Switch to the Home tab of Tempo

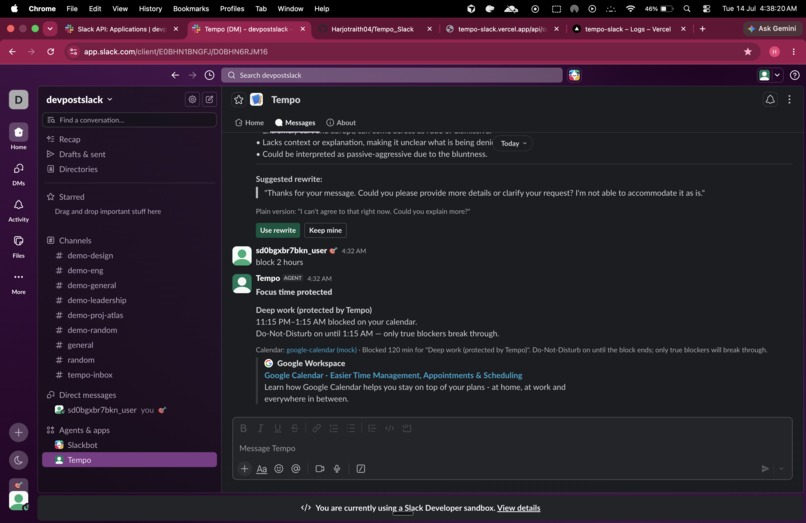tap(249, 122)
